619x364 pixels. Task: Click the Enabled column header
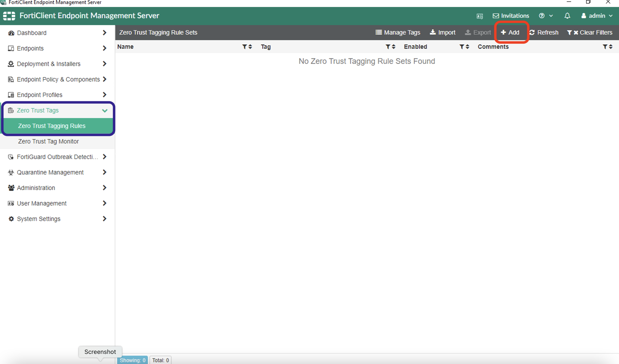415,47
